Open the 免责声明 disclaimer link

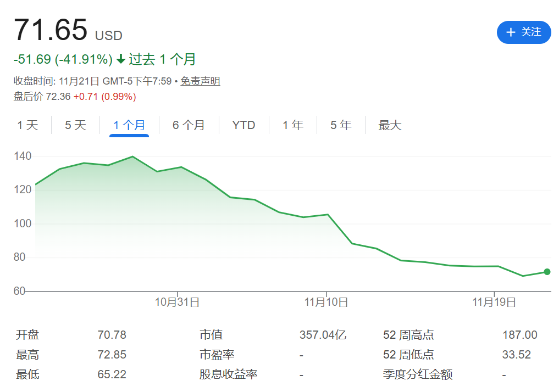[201, 81]
